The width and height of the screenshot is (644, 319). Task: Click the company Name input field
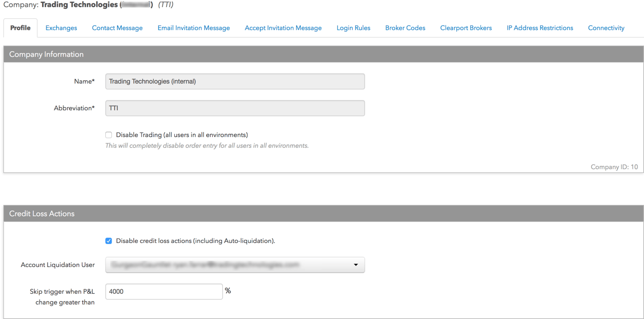tap(235, 81)
